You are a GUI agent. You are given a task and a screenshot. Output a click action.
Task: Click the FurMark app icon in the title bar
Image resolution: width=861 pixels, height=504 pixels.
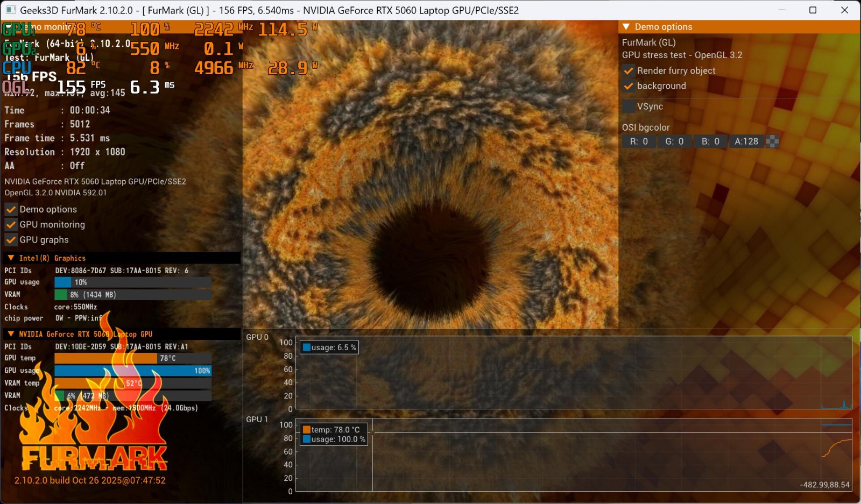tap(11, 10)
